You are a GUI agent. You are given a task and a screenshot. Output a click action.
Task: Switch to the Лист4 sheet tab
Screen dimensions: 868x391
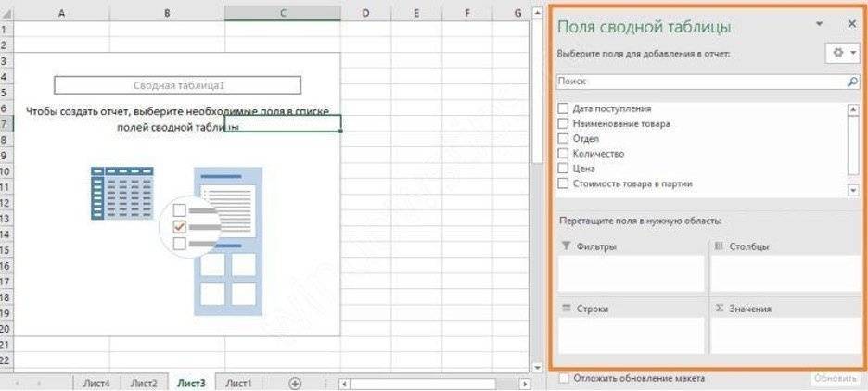click(96, 382)
